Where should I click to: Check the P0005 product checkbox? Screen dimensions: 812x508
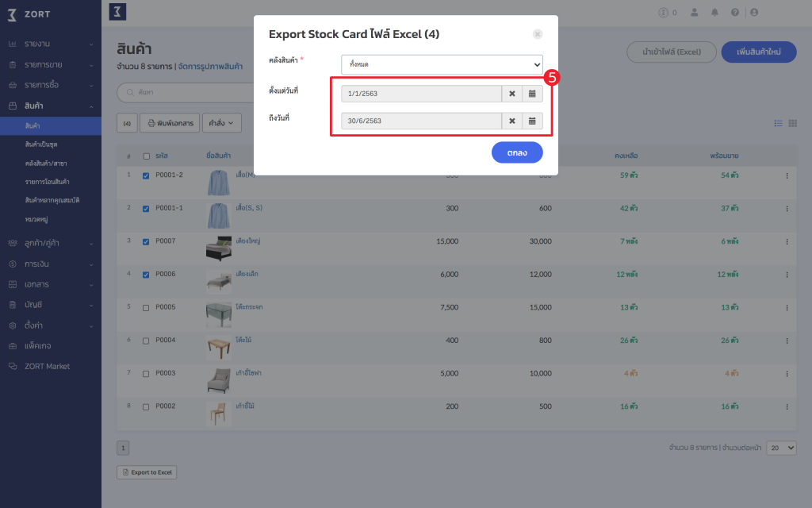[145, 307]
